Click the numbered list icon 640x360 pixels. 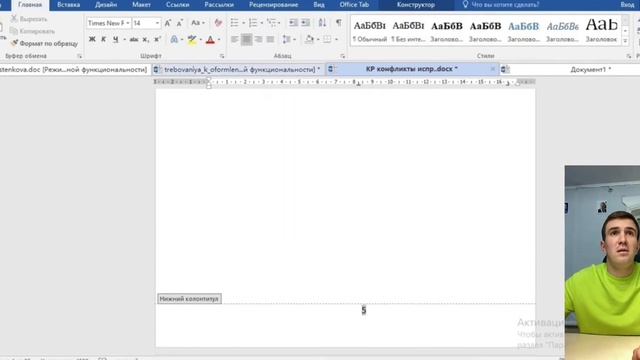tap(253, 23)
